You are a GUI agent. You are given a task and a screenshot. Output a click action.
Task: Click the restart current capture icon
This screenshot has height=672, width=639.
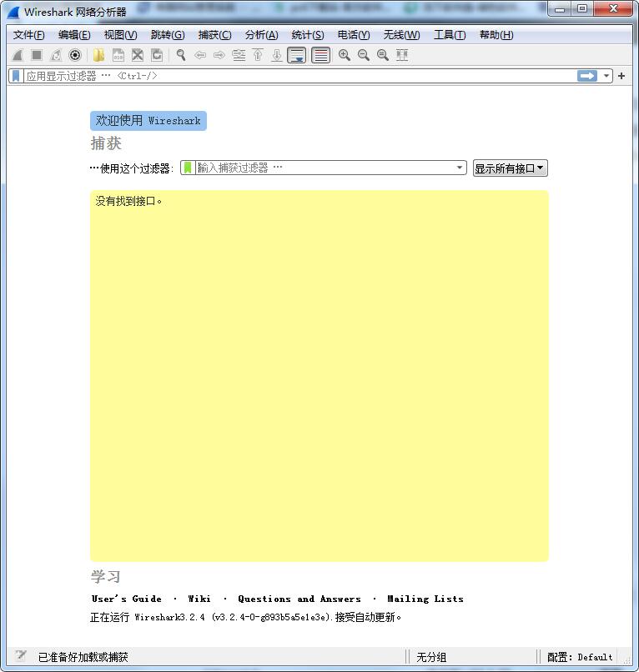point(56,55)
